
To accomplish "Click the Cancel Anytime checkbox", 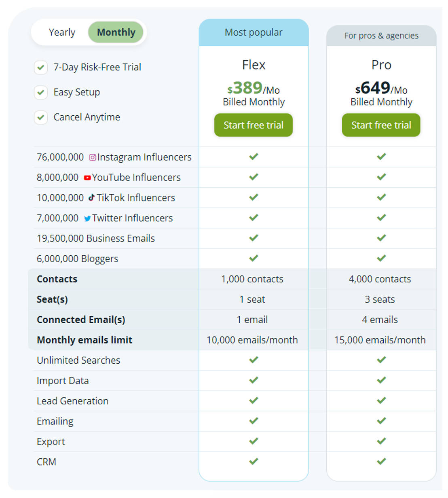I will tap(41, 117).
